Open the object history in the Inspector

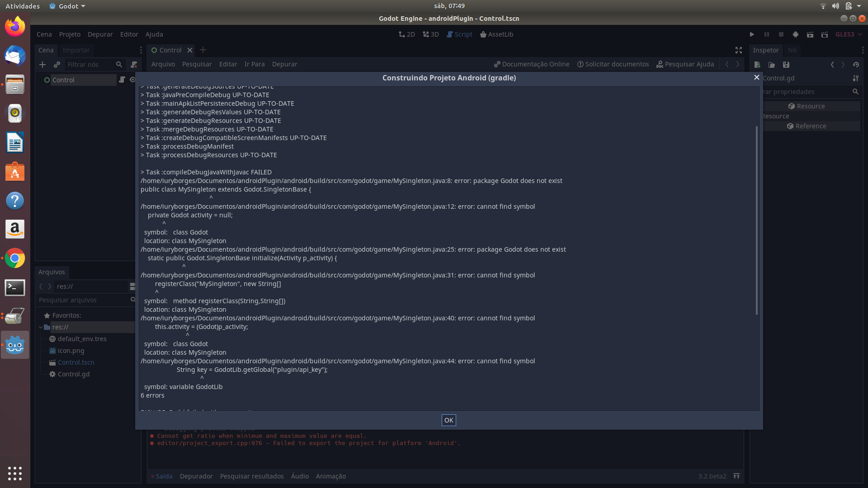[x=856, y=65]
